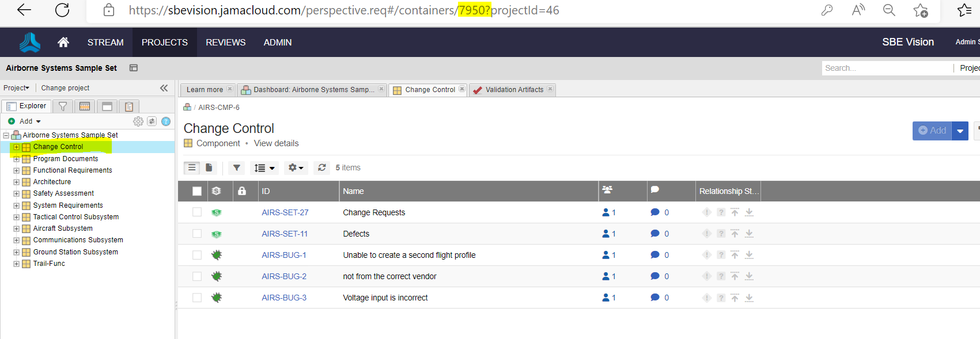Viewport: 980px width, 339px height.
Task: Check the checkbox for AIRS-SET-27 row
Action: click(197, 212)
